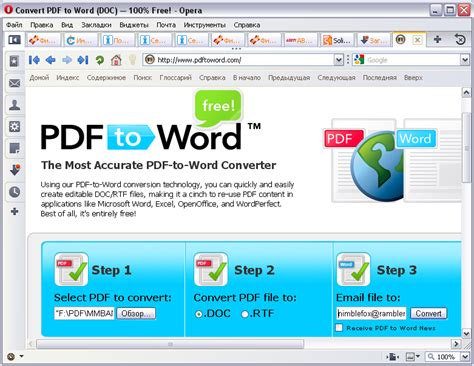Screen dimensions: 474x366
Task: Switch to the Sol... tab
Action: 337,40
